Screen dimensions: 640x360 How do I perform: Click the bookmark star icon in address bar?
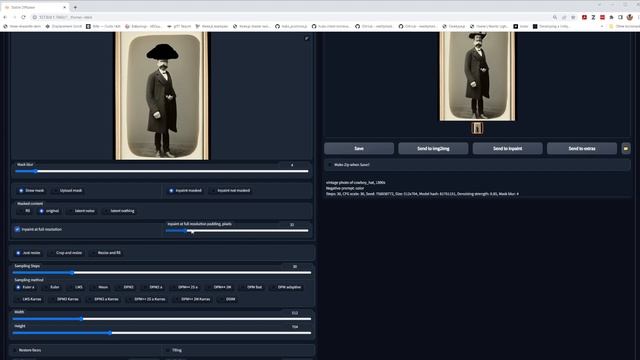pyautogui.click(x=573, y=17)
